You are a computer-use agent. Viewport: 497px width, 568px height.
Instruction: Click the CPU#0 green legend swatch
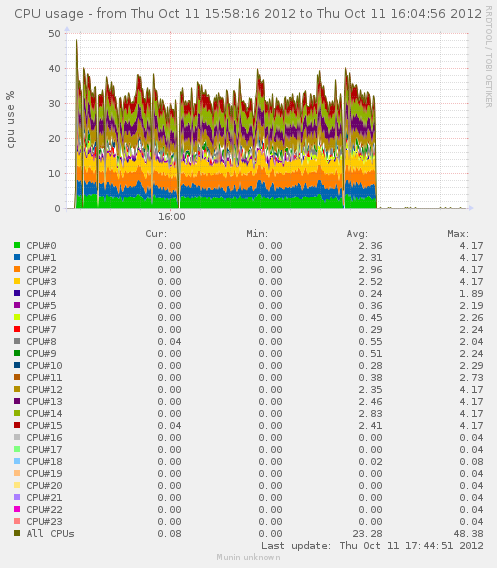[x=17, y=245]
